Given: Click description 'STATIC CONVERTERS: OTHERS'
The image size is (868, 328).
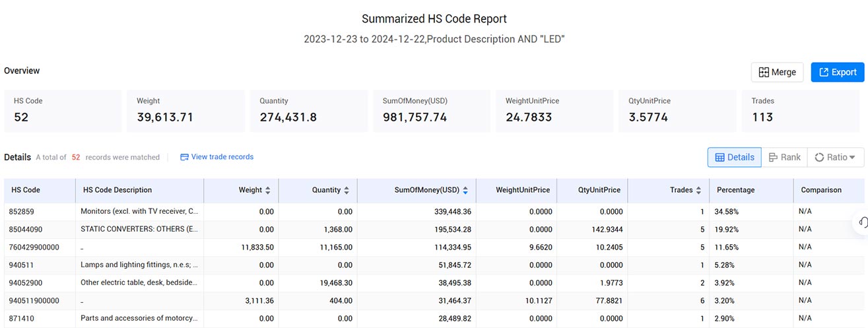Looking at the screenshot, I should pyautogui.click(x=139, y=230).
